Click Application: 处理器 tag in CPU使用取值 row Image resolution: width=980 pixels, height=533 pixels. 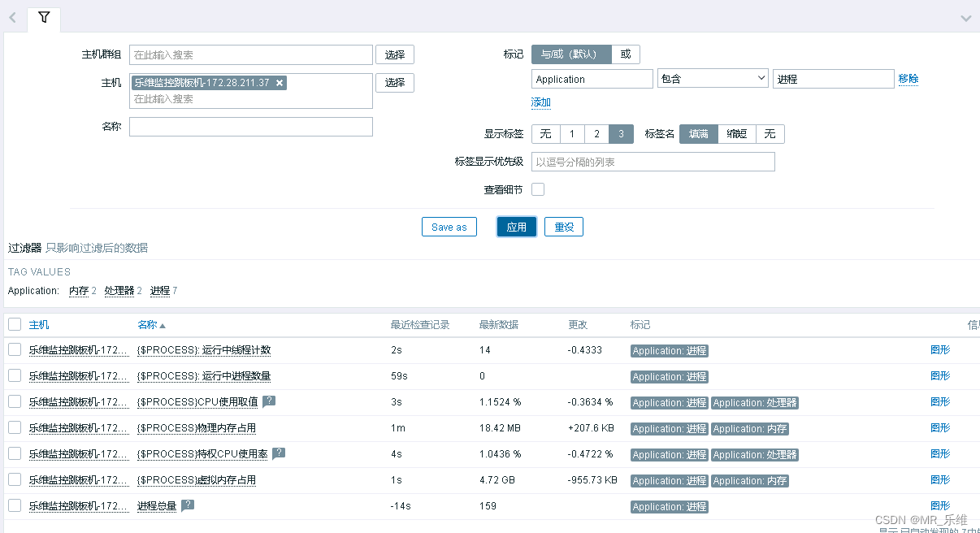[x=755, y=402]
